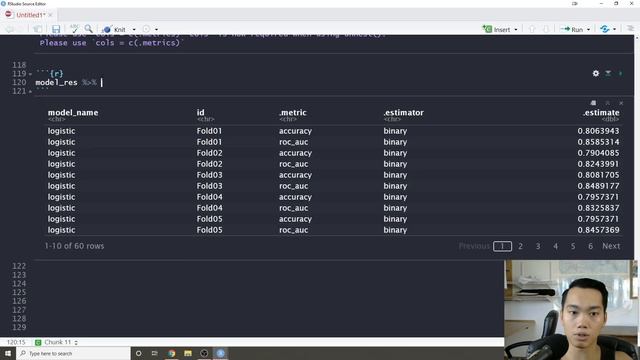Collapse chunk at line 119
This screenshot has width=640, height=360.
click(x=30, y=74)
